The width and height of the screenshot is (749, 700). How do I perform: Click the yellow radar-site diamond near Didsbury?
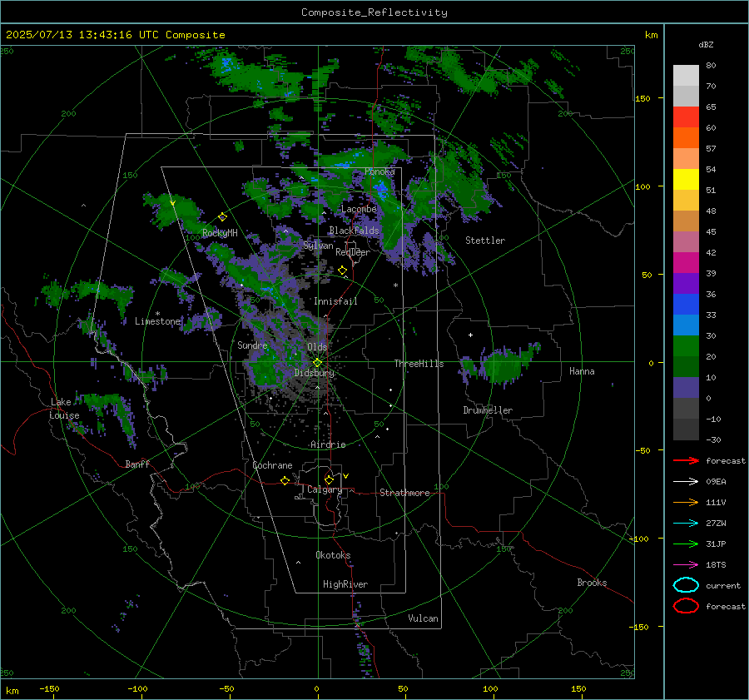(317, 363)
